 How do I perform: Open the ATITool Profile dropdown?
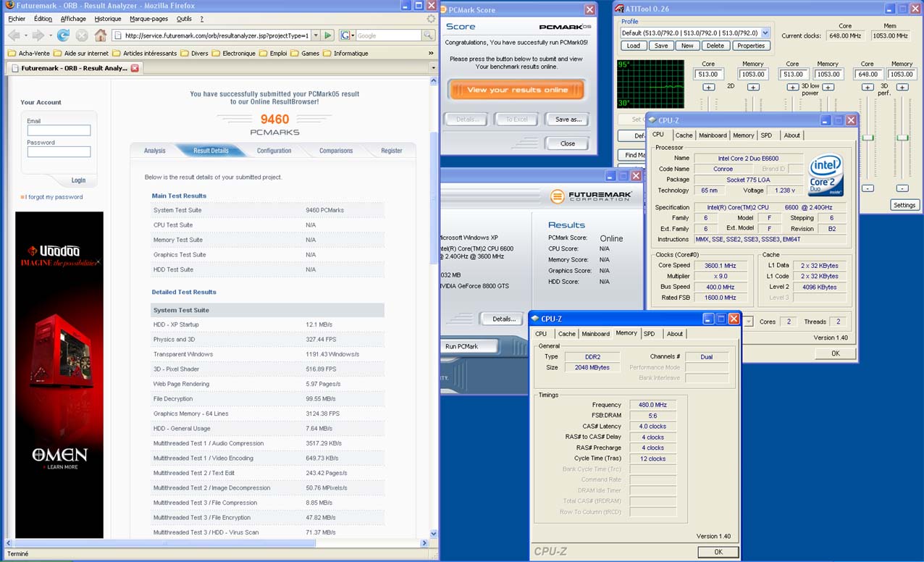tap(765, 33)
